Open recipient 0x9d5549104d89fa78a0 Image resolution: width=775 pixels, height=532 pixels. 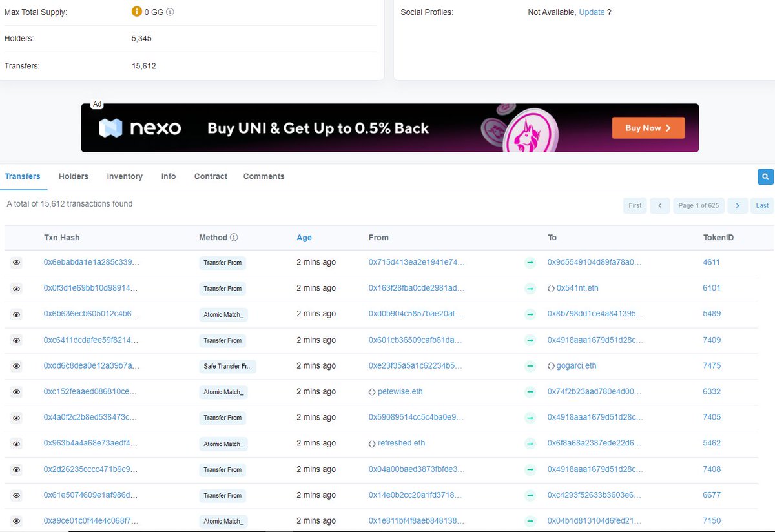595,263
